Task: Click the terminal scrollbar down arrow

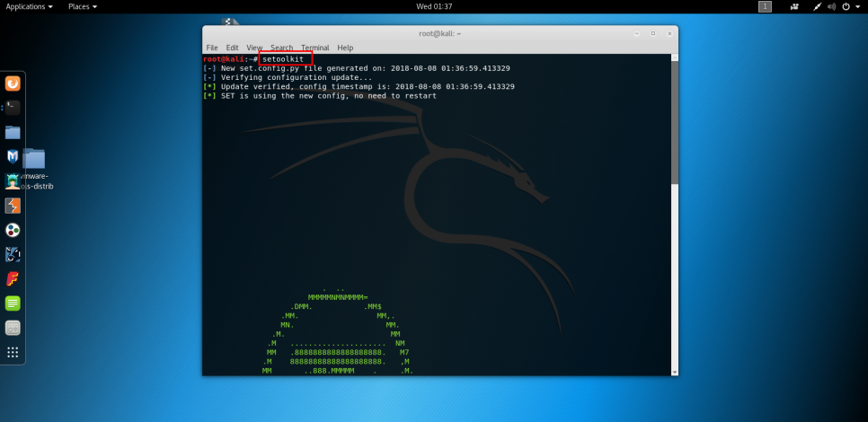Action: click(674, 372)
